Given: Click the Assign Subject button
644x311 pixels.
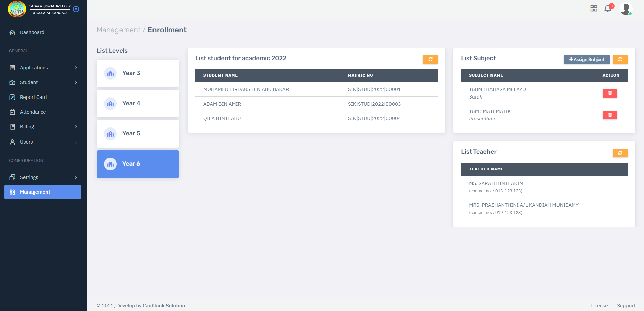Looking at the screenshot, I should [586, 60].
